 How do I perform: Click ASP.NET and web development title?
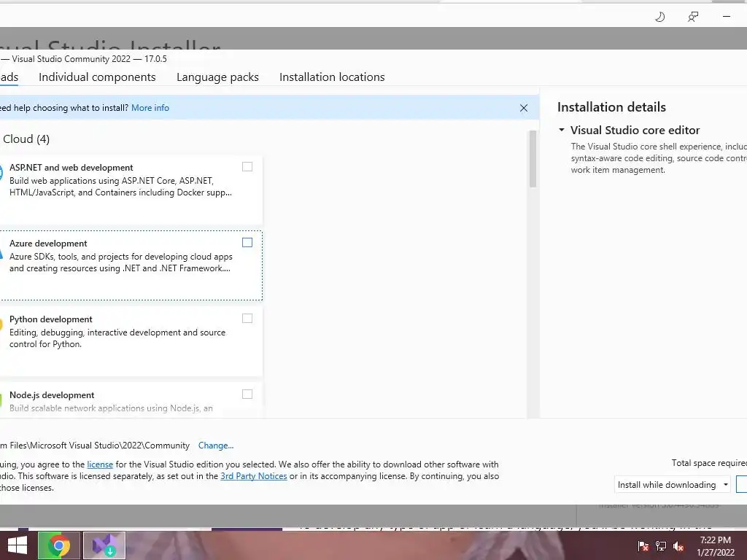click(x=71, y=168)
